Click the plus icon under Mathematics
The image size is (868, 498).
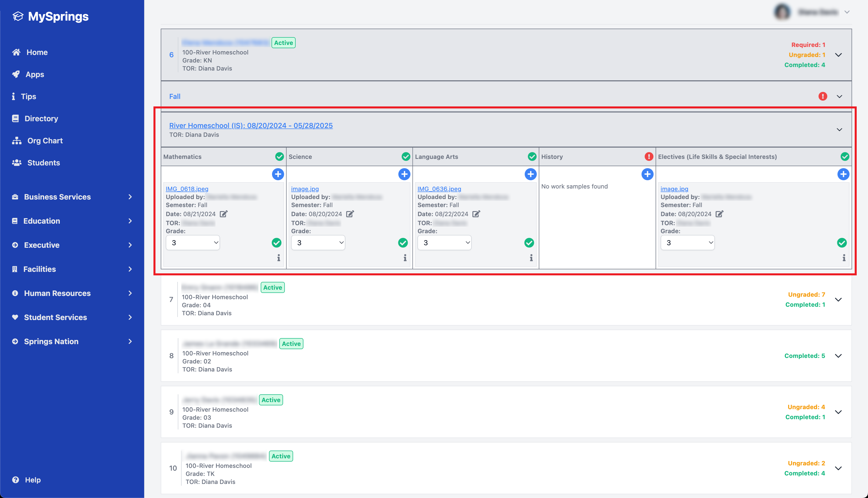pos(278,174)
